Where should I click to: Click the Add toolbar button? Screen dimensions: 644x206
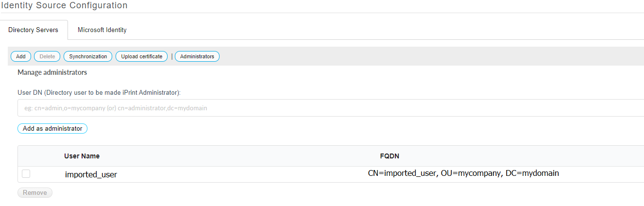coord(21,56)
